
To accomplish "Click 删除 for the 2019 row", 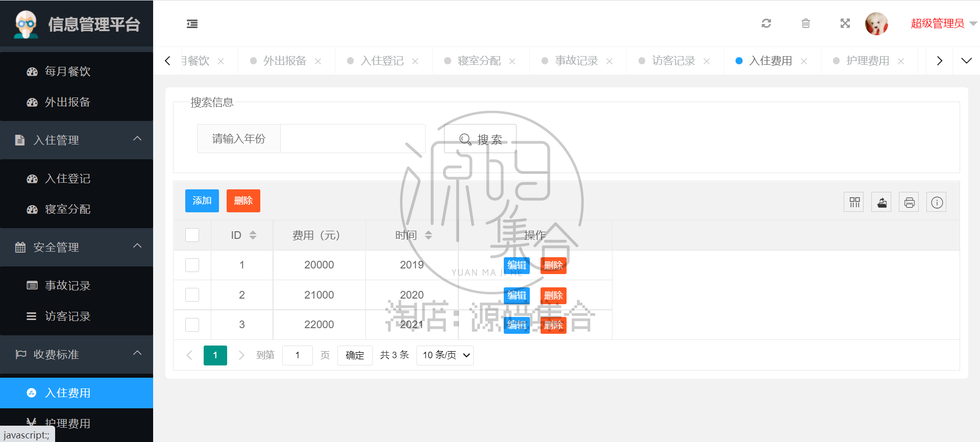I will click(x=553, y=265).
